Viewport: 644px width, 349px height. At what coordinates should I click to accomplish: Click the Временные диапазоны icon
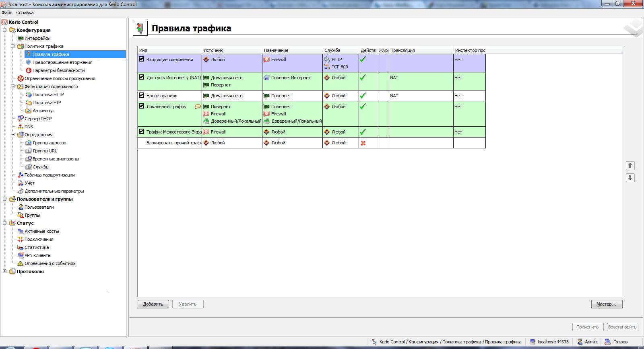pos(29,159)
